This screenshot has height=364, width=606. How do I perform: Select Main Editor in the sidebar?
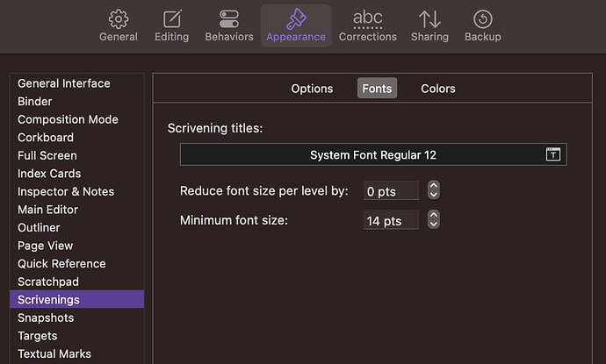coord(77,210)
